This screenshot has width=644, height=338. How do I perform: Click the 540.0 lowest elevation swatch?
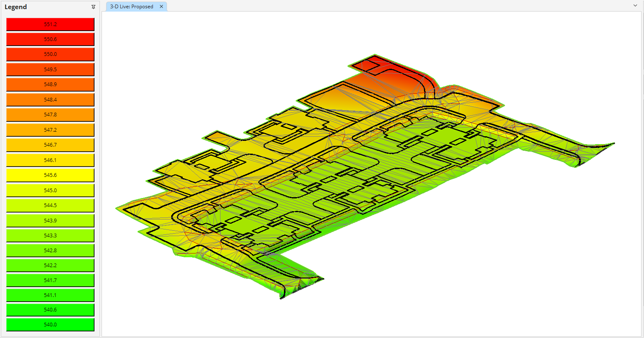50,325
